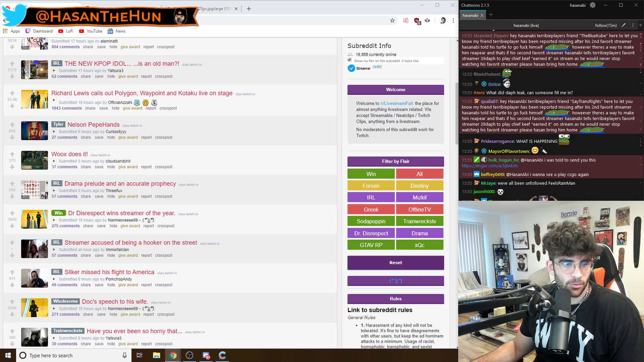Expand the Woox does it! clip preview
Screen dimensions: 644x362
(x=54, y=161)
